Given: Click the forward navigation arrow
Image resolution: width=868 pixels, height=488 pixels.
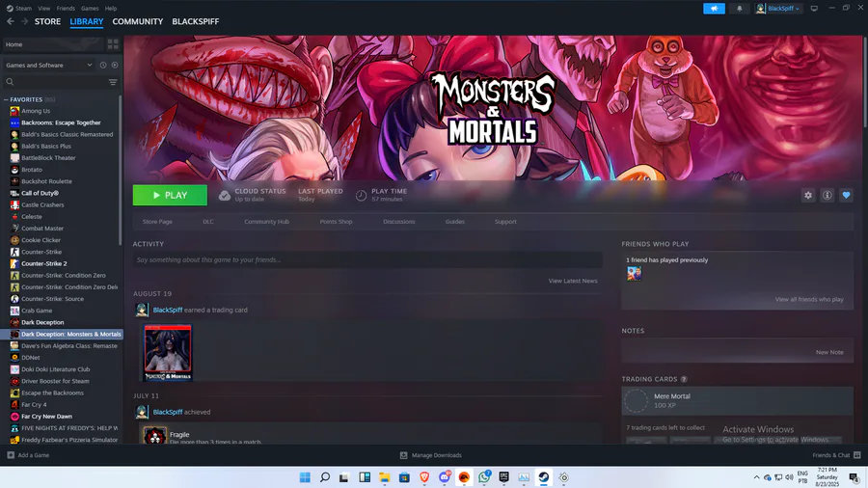Looking at the screenshot, I should click(x=24, y=21).
